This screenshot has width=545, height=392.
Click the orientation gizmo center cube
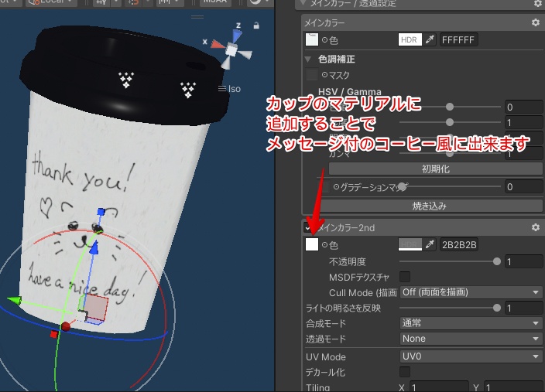[231, 50]
